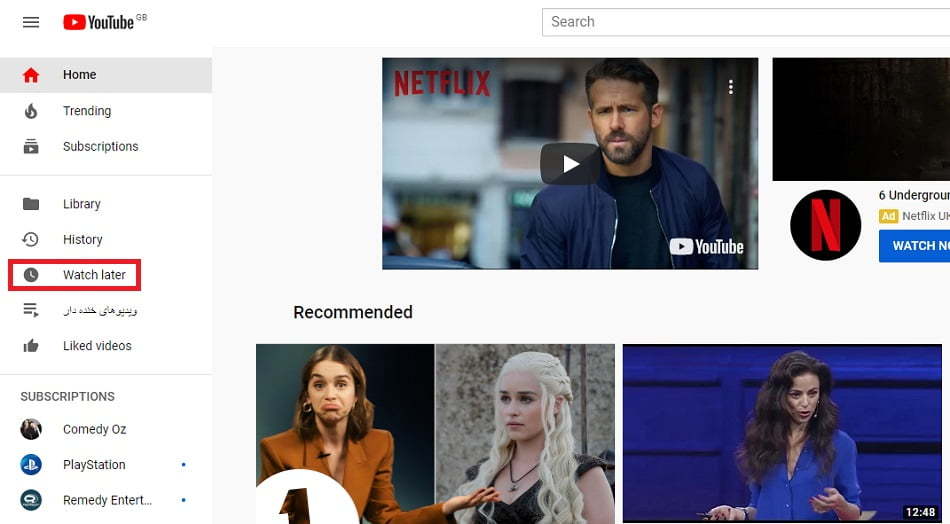Image resolution: width=950 pixels, height=524 pixels.
Task: Open the Emilia Clarke recommended video thumbnail
Action: [435, 434]
